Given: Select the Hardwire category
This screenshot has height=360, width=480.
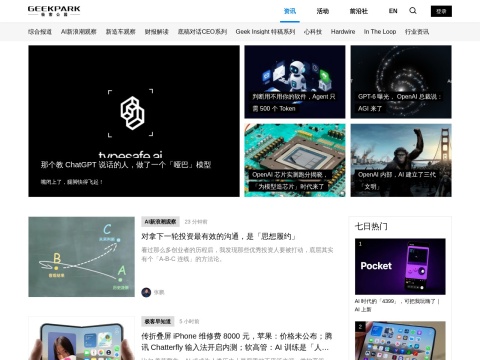Looking at the screenshot, I should (x=343, y=32).
